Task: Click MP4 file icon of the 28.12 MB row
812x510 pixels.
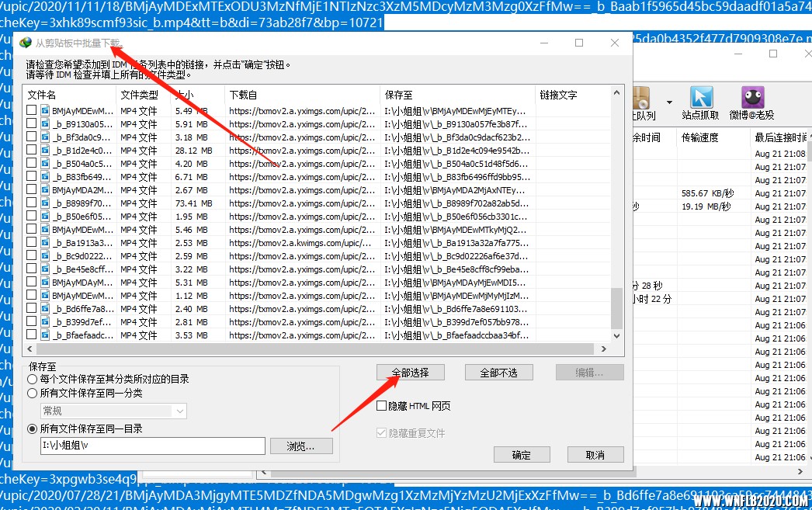Action: [x=44, y=151]
